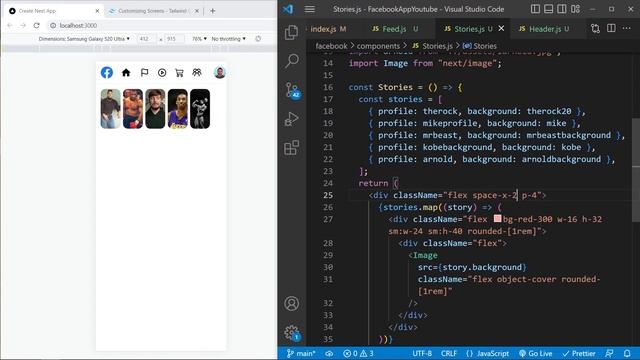Screen dimensions: 640x360
Task: Open editor More Actions ellipsis
Action: (x=627, y=28)
